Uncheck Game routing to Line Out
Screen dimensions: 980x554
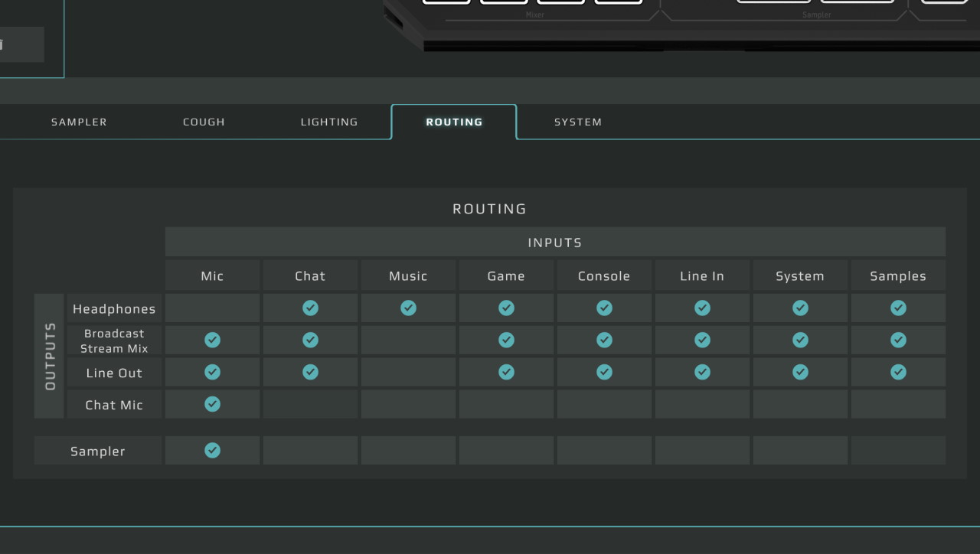tap(506, 372)
